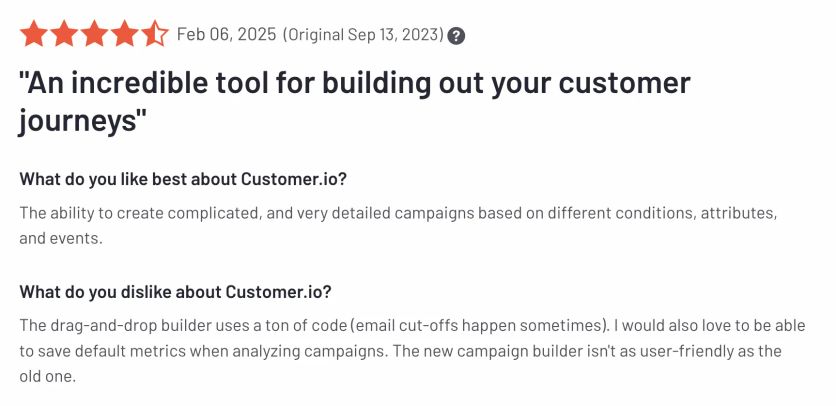Select the fourth rating star
This screenshot has height=406, width=836.
coord(125,34)
